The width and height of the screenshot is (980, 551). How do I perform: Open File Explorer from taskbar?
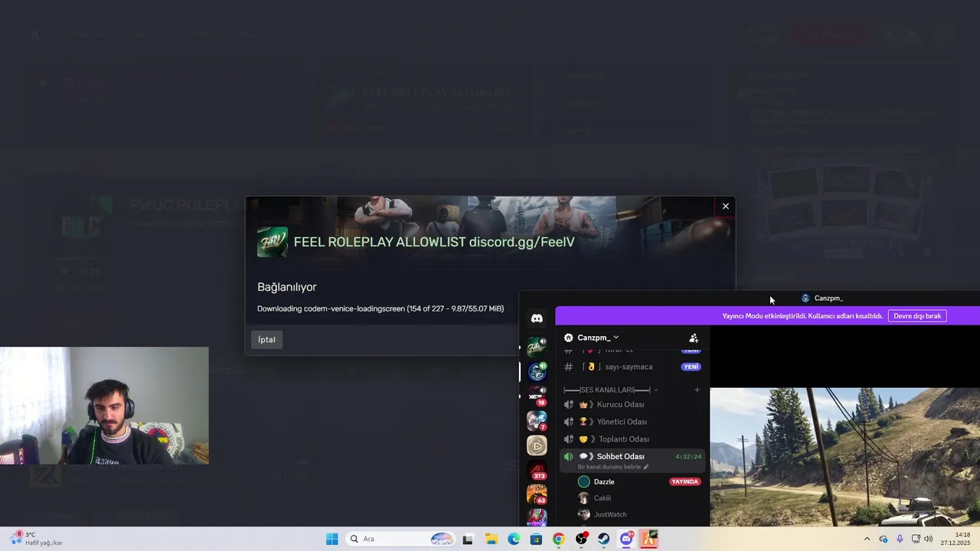point(491,539)
